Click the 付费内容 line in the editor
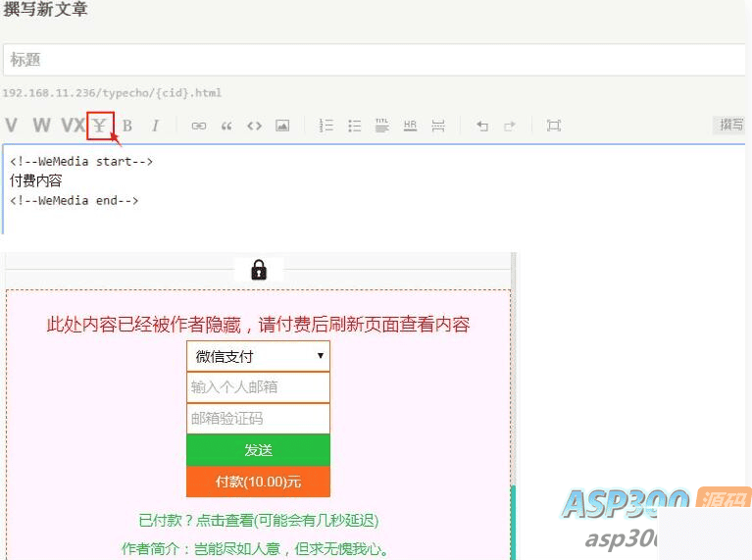The height and width of the screenshot is (560, 752). click(36, 180)
